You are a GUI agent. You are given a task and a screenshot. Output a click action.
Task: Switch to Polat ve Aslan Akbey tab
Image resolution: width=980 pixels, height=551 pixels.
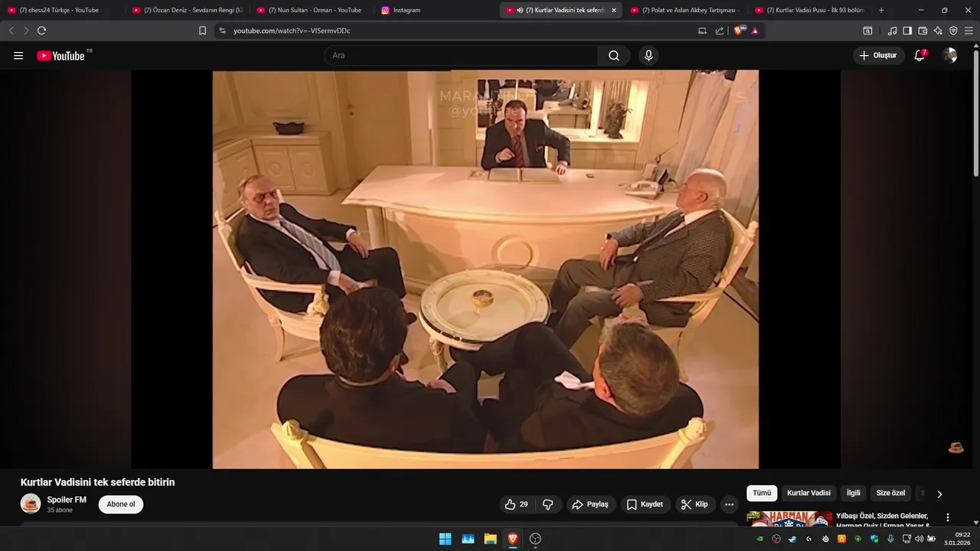[x=685, y=10]
